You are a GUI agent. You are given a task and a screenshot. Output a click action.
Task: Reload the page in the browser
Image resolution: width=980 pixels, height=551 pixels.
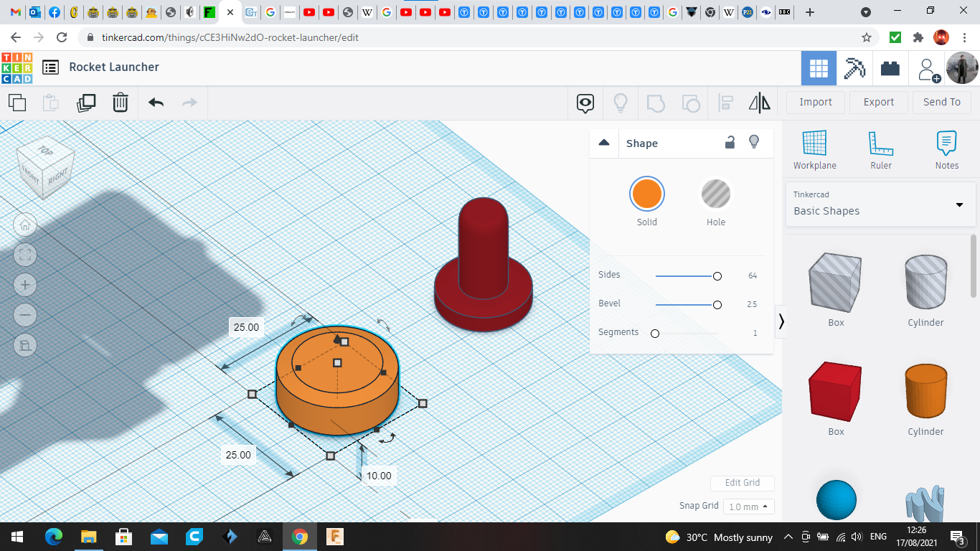point(62,37)
